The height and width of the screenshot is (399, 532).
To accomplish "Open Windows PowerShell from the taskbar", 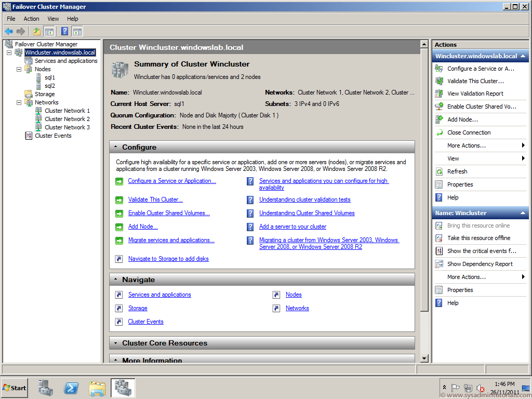I will tap(71, 388).
